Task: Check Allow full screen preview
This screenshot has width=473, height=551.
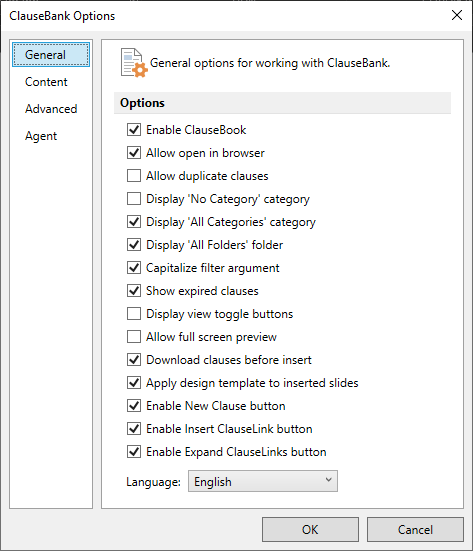Action: coord(134,337)
